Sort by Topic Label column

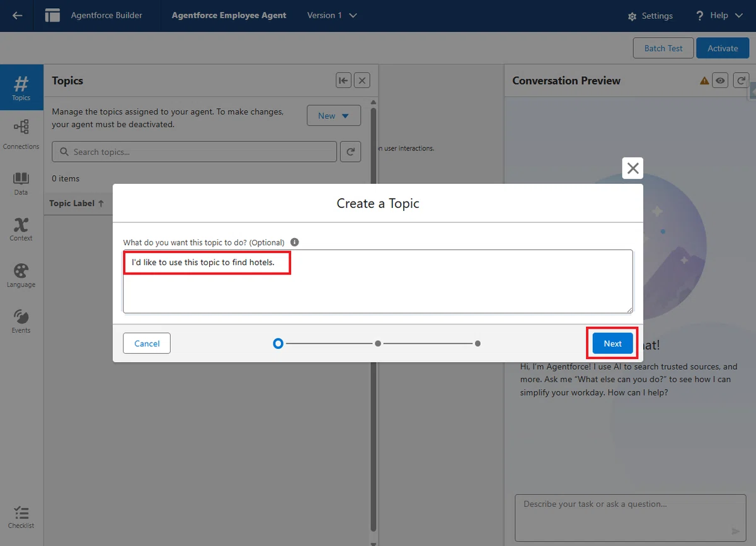(77, 203)
